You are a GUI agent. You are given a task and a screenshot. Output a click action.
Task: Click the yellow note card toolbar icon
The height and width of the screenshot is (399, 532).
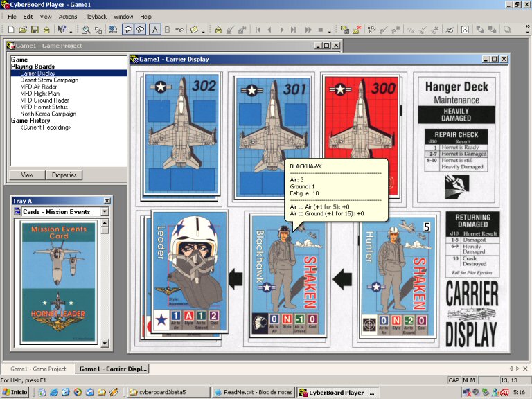point(195,30)
